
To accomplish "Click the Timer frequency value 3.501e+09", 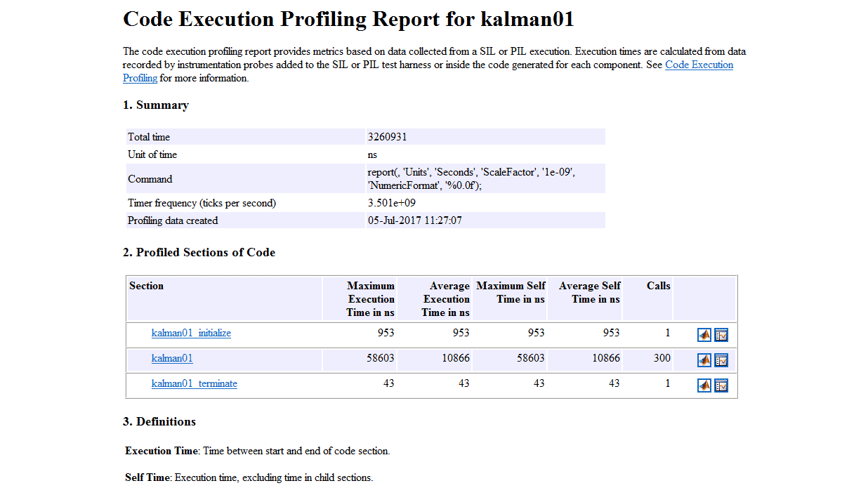I will [392, 203].
